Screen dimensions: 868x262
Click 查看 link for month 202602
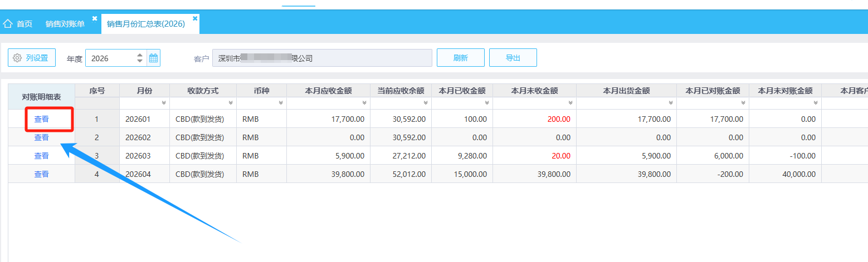pos(42,137)
